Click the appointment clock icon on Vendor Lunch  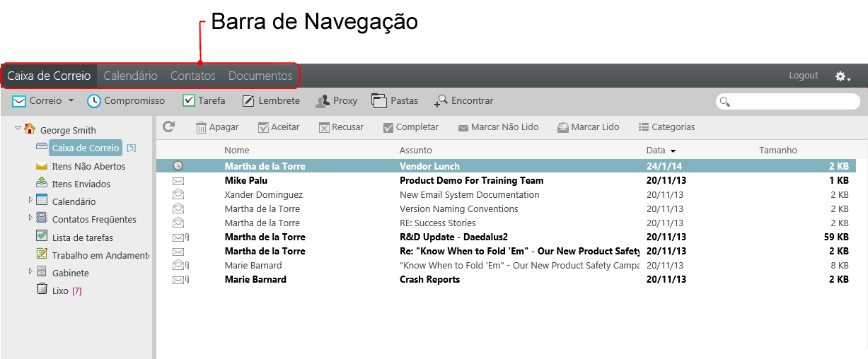(178, 166)
